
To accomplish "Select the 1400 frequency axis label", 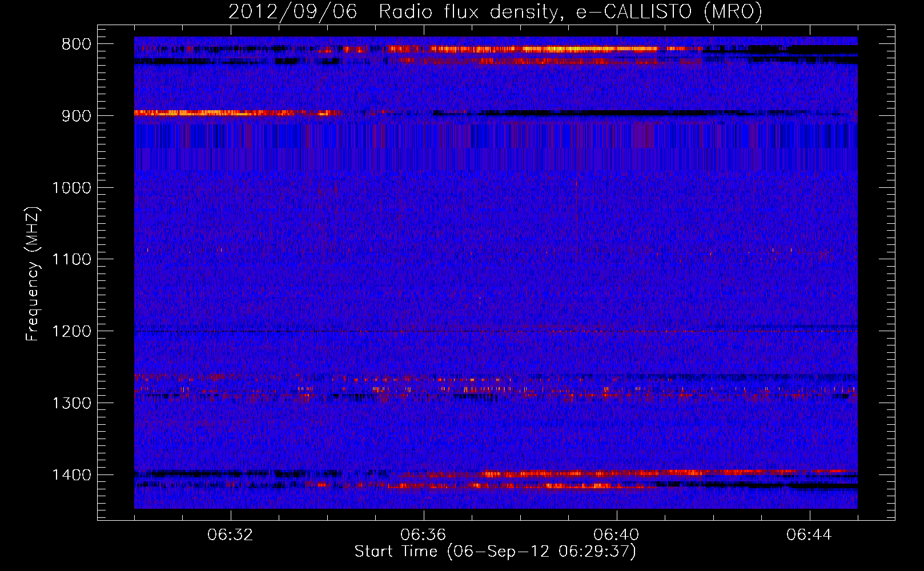I will [71, 475].
